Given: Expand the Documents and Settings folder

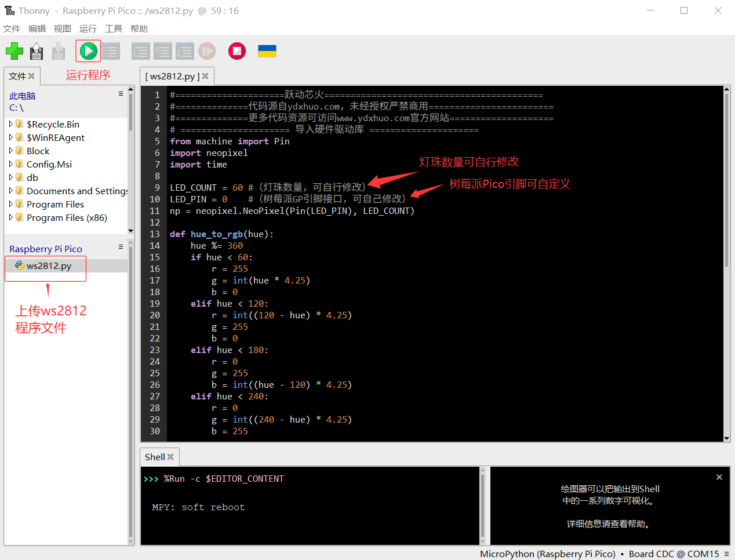Looking at the screenshot, I should pos(11,191).
